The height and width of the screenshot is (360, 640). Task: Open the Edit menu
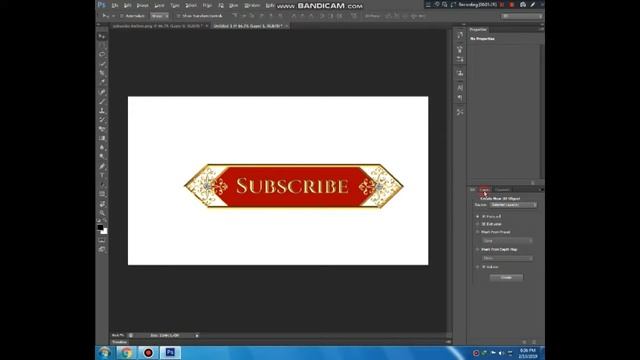coord(128,5)
